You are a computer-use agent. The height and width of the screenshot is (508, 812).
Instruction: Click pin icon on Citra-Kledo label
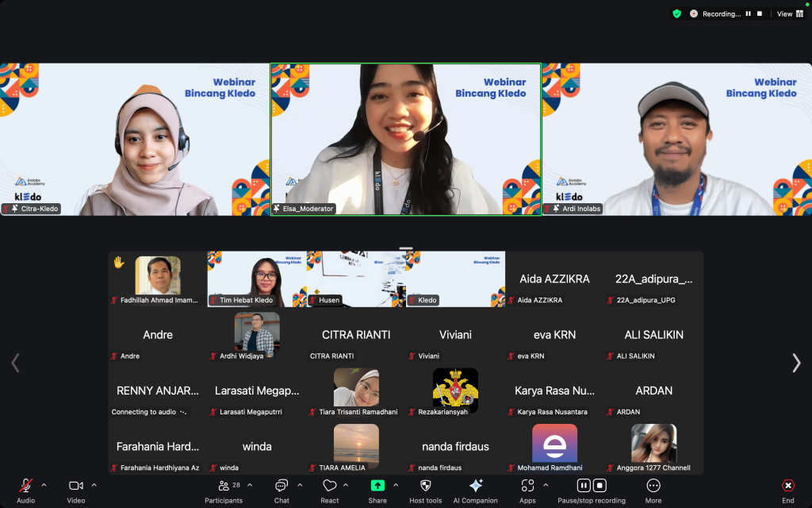coord(15,209)
